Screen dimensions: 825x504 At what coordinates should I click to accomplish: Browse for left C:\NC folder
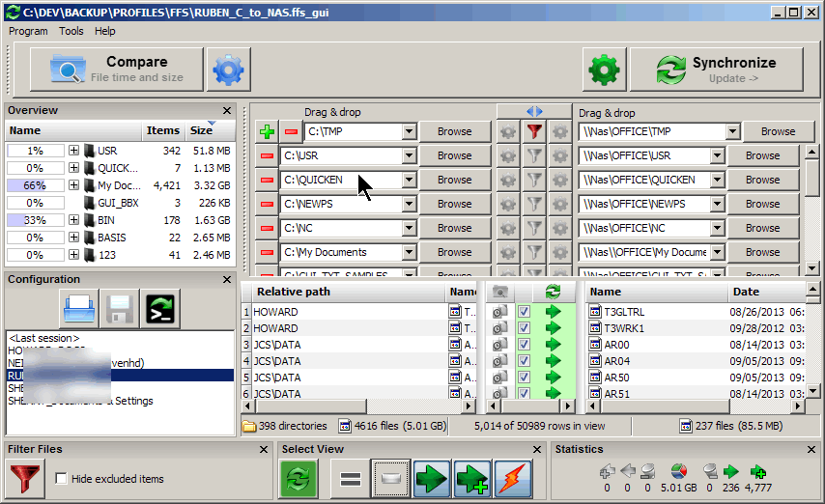click(x=455, y=228)
